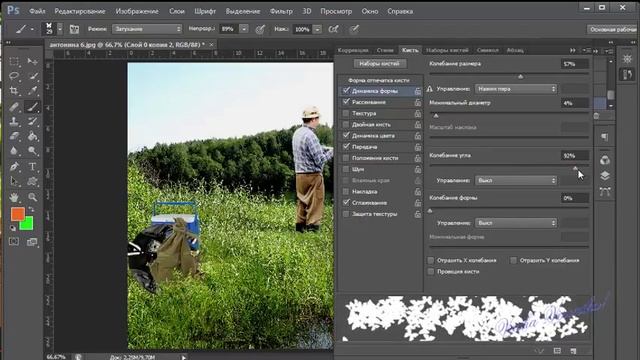Select the Dodge tool
Viewport: 640px width, 360px height.
point(32,151)
